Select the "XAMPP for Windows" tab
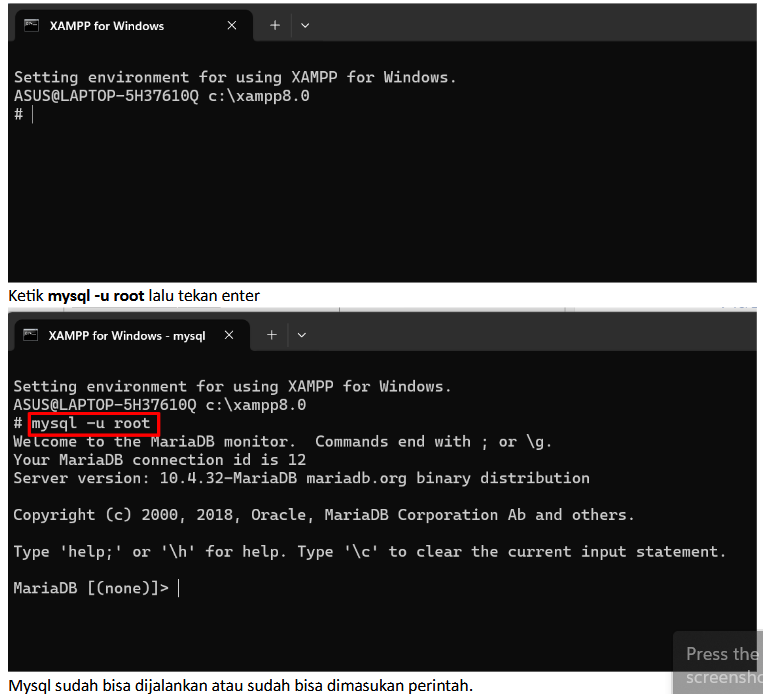This screenshot has width=763, height=694. pos(107,26)
